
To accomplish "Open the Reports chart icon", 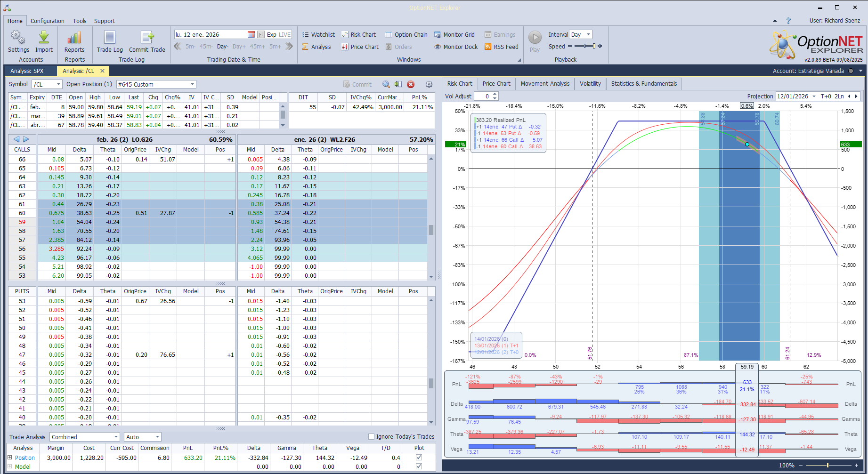I will [74, 38].
